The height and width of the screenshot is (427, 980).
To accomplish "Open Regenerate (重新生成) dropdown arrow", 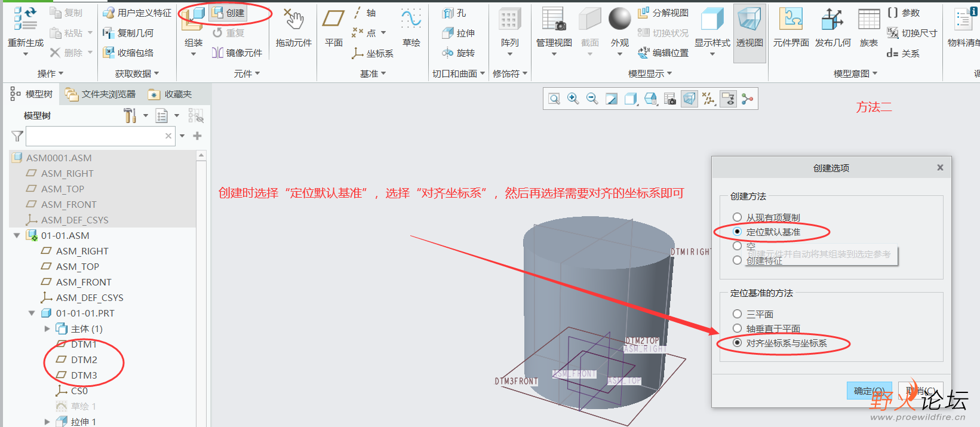I will coord(25,54).
